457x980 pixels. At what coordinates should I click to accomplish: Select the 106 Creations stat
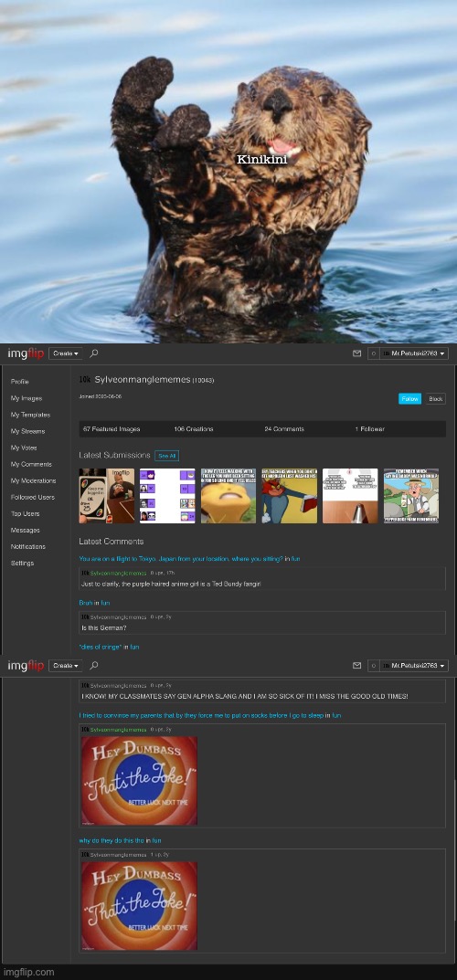click(x=193, y=428)
